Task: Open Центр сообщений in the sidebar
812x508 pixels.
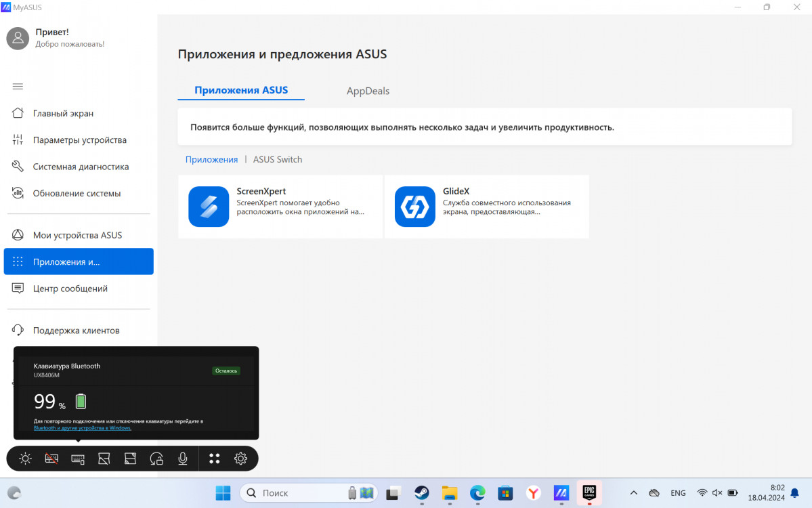Action: coord(79,289)
